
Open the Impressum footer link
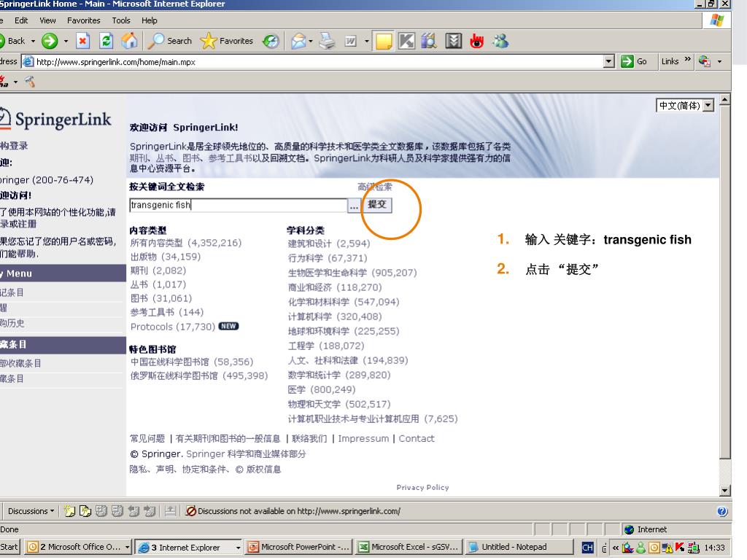click(363, 438)
